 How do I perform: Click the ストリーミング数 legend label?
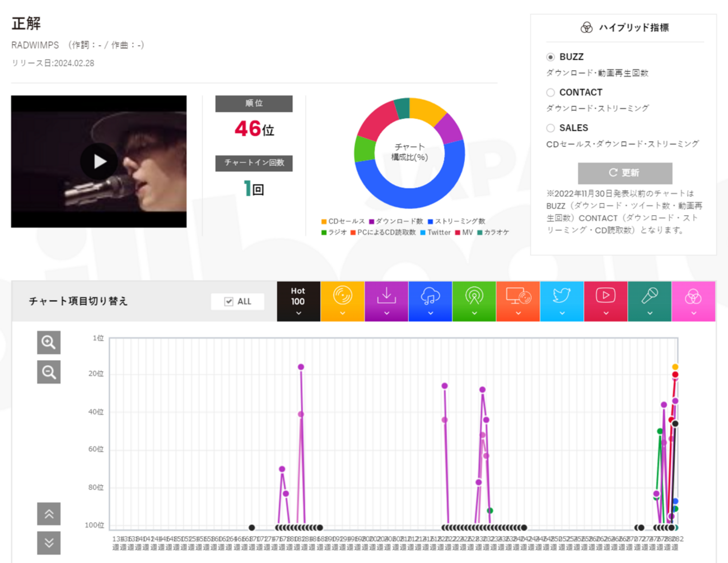(460, 221)
